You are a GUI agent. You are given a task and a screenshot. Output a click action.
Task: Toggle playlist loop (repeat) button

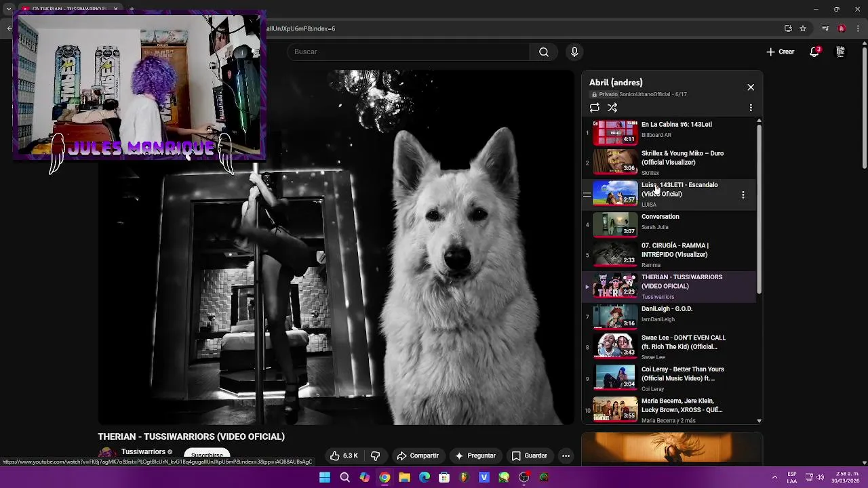pos(595,108)
